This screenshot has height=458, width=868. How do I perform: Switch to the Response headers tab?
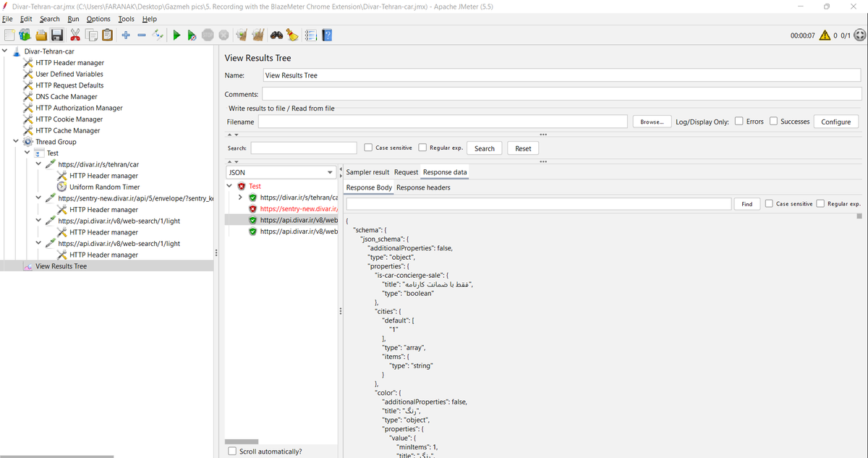(423, 187)
